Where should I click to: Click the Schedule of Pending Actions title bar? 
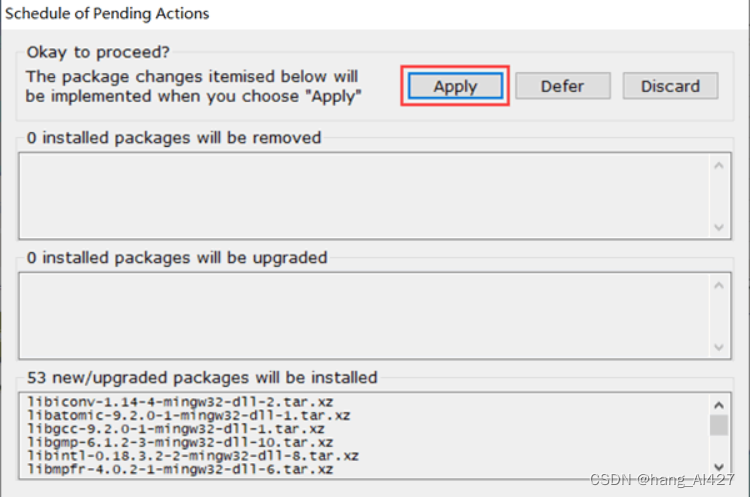[x=300, y=14]
